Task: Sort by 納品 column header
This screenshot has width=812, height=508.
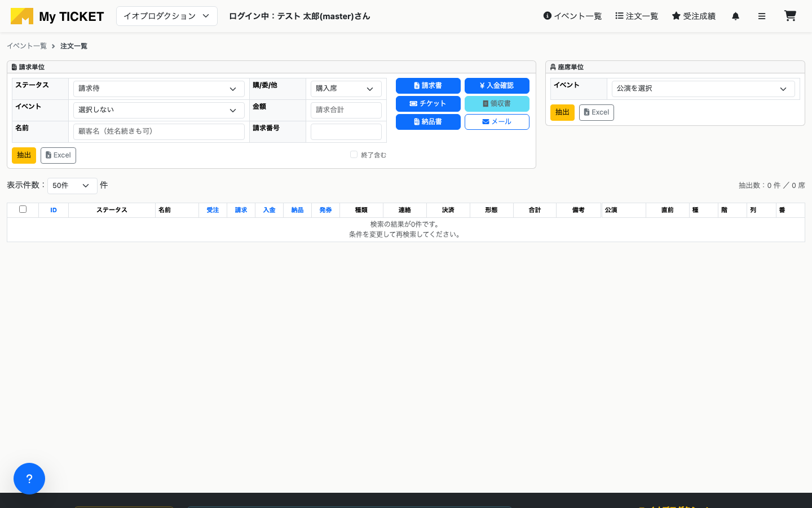Action: (297, 210)
